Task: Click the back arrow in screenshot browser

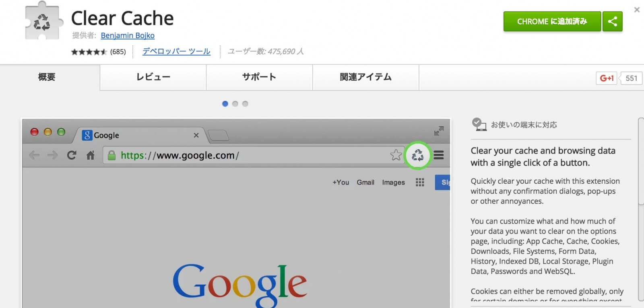Action: 35,155
